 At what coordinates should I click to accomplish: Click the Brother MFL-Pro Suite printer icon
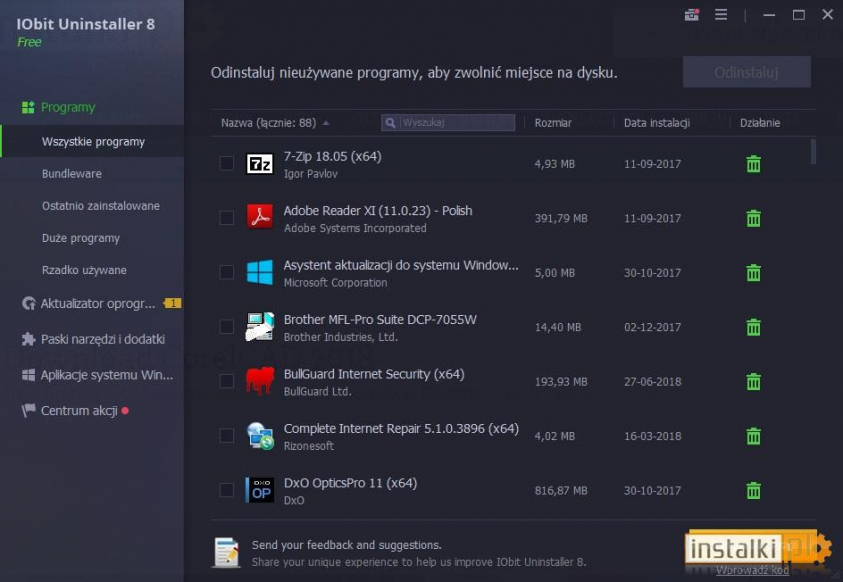(x=258, y=326)
